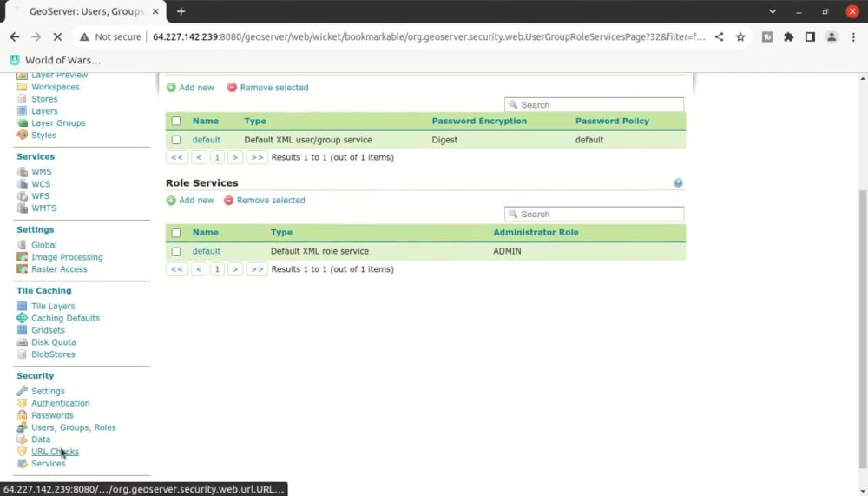The height and width of the screenshot is (496, 868).
Task: Search the user/group services table
Action: point(594,105)
